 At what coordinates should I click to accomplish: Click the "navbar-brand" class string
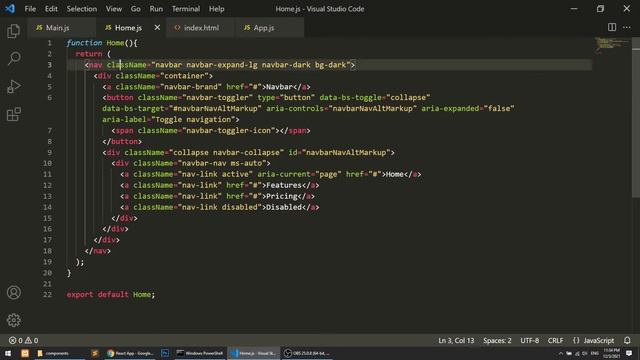pos(191,87)
